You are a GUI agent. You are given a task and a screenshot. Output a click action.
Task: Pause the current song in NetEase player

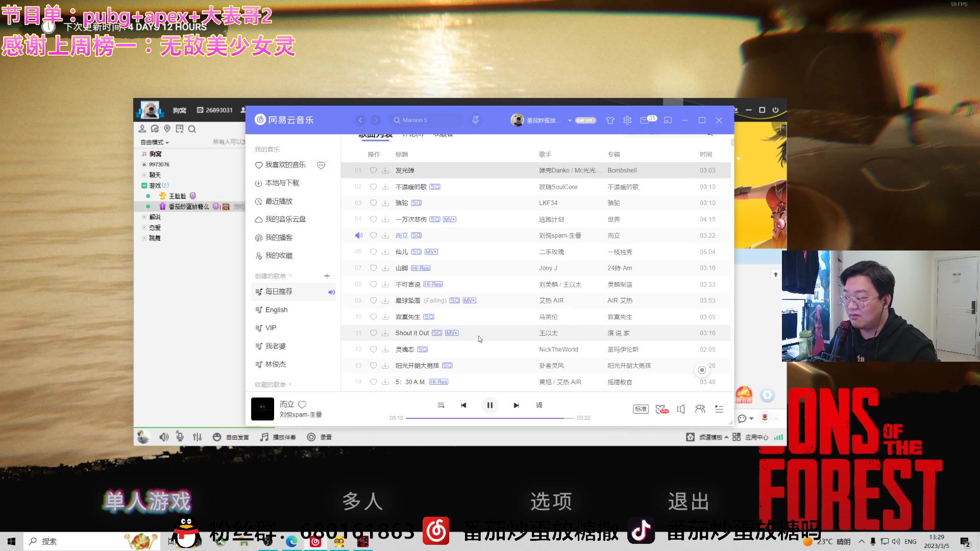pos(489,405)
